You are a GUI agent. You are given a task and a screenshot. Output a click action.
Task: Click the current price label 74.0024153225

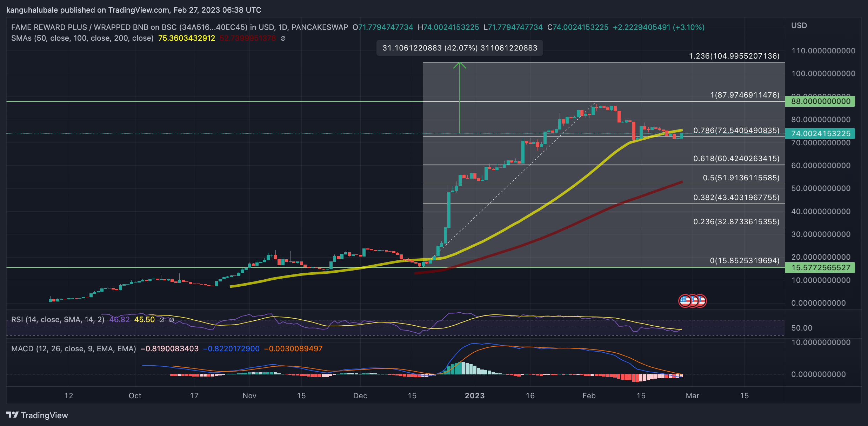(x=821, y=134)
